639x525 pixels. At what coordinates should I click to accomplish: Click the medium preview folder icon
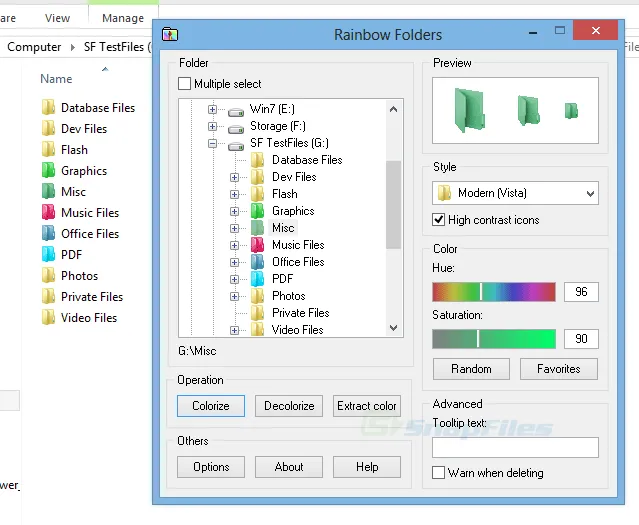pyautogui.click(x=529, y=110)
